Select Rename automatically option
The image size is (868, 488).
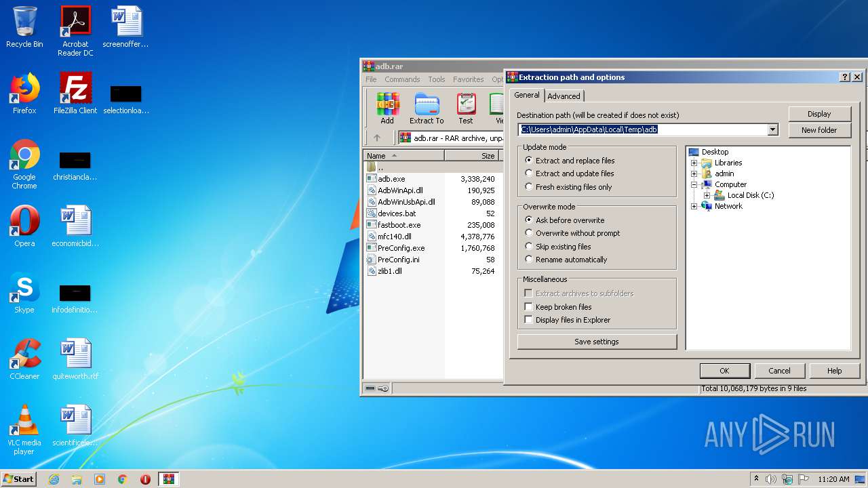[566, 260]
